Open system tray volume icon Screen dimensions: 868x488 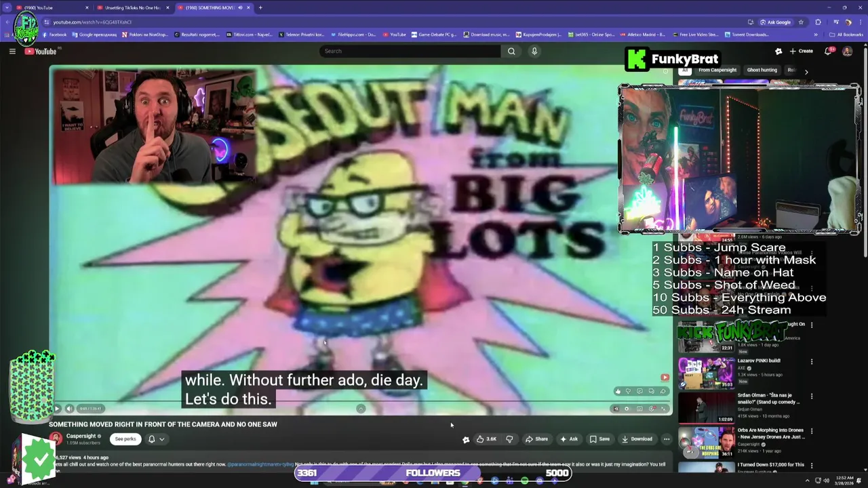click(x=827, y=481)
